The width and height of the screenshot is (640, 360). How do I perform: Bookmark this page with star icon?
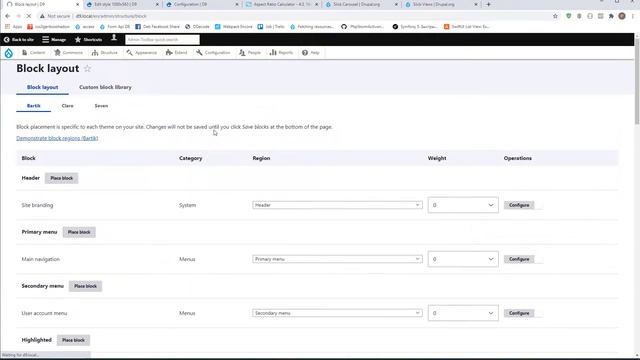click(555, 16)
